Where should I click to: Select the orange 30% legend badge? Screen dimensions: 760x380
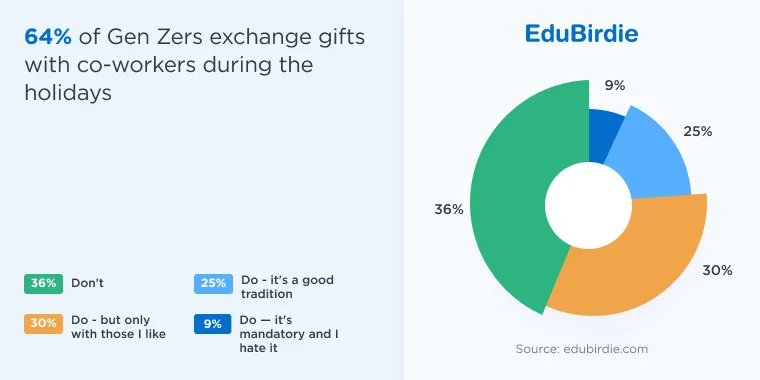click(x=43, y=323)
